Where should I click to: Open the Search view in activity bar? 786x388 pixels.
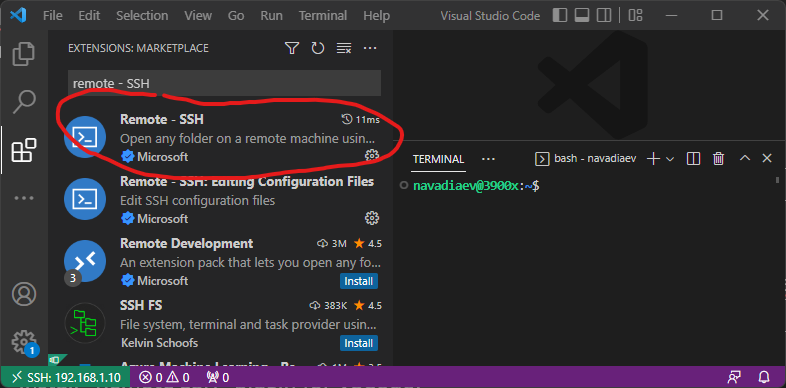24,102
